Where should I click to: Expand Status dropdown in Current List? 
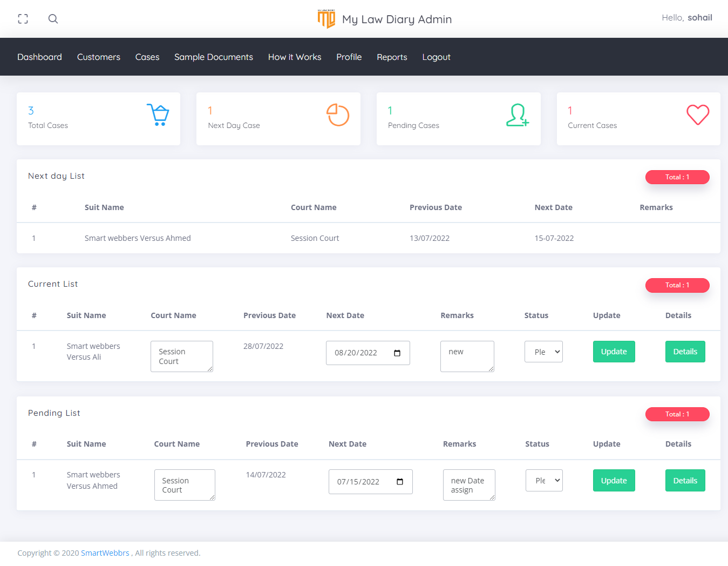(543, 352)
